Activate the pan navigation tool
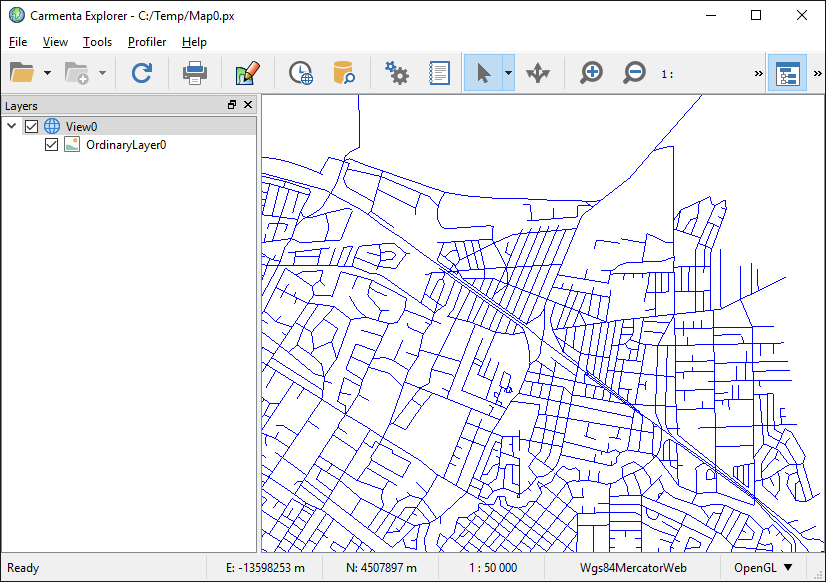826x582 pixels. pyautogui.click(x=538, y=73)
